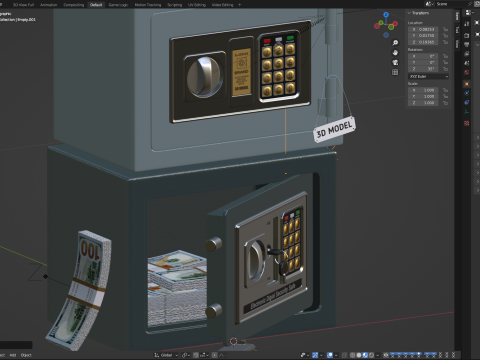Open the properties editor type dropdown
This screenshot has width=480, height=360.
470,13
